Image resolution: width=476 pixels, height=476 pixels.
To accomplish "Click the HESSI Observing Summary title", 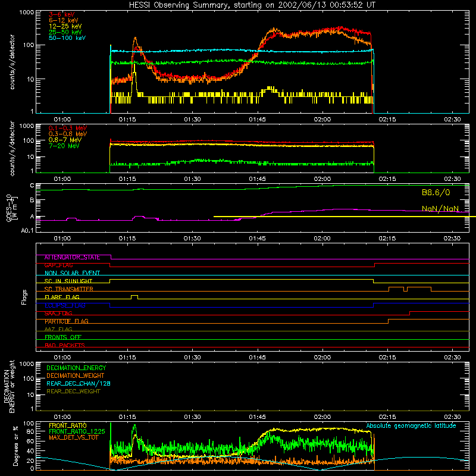I will pyautogui.click(x=252, y=5).
